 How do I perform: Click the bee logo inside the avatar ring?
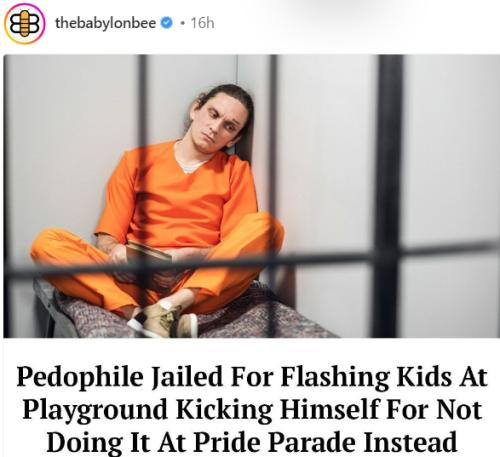[25, 23]
